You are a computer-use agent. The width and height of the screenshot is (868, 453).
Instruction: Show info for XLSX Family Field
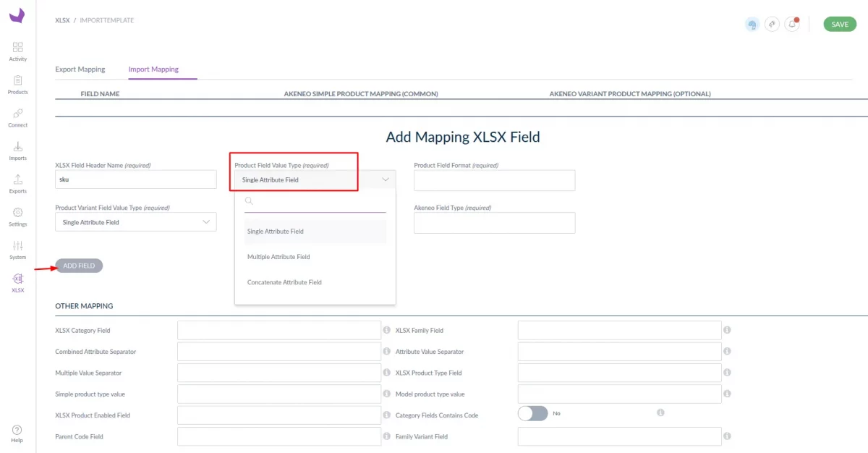(x=727, y=330)
